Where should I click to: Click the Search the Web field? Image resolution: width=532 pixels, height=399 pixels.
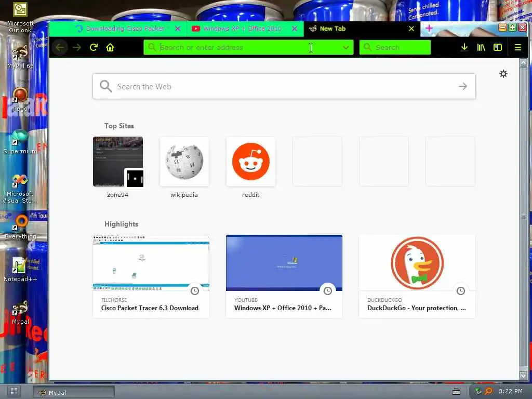coord(284,87)
